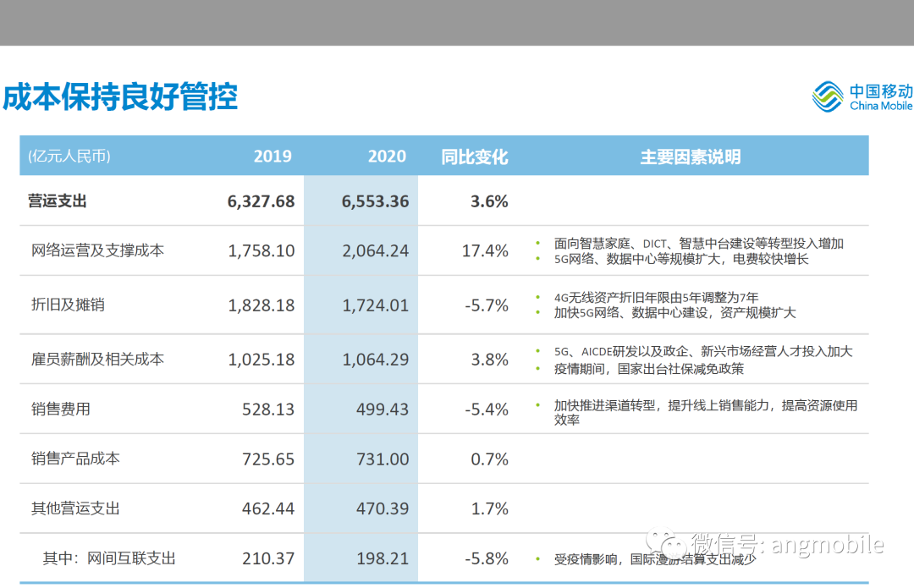Select the 销售产品成本 row label

[75, 459]
